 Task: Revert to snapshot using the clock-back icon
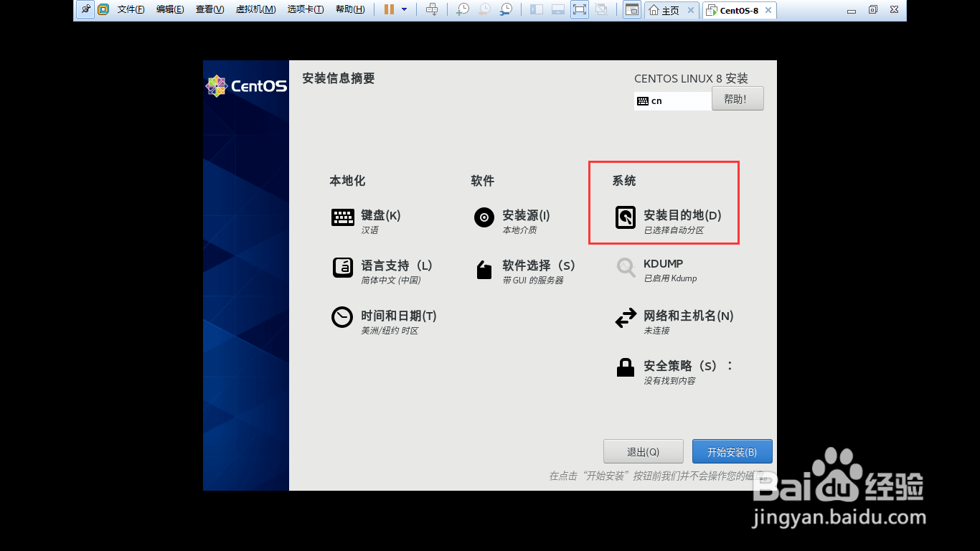click(x=484, y=10)
